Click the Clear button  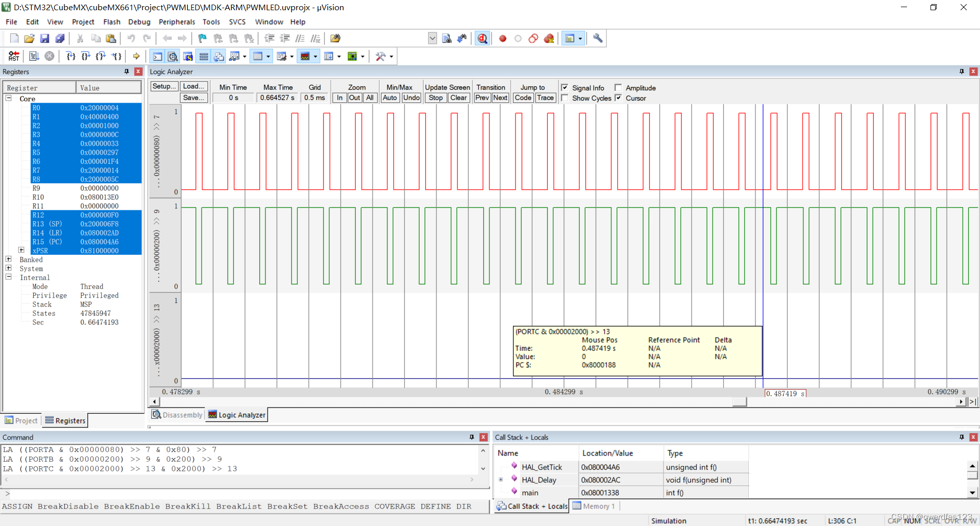pos(458,98)
